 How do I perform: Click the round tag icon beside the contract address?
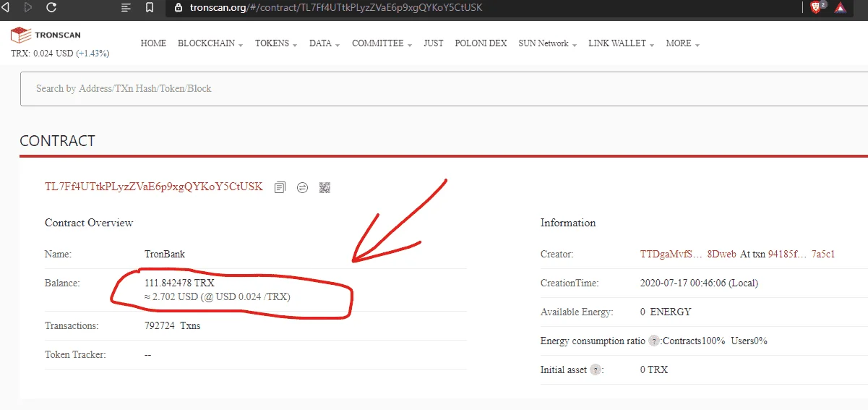[x=303, y=187]
